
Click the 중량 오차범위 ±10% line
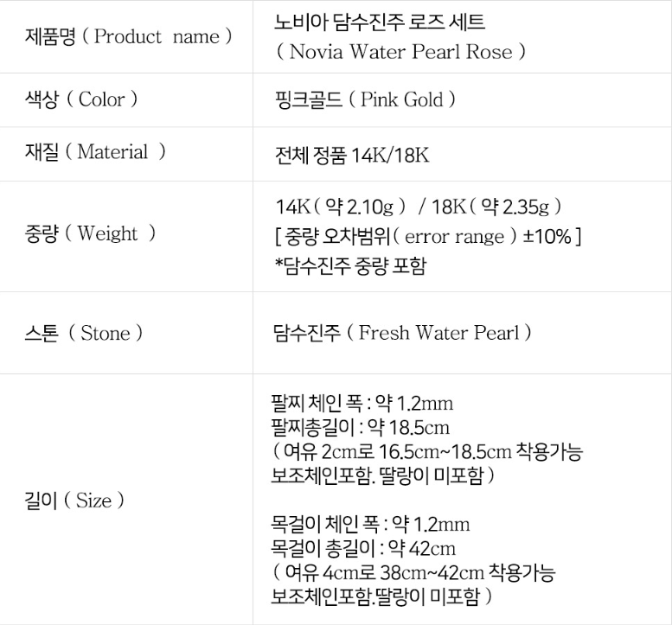point(427,236)
